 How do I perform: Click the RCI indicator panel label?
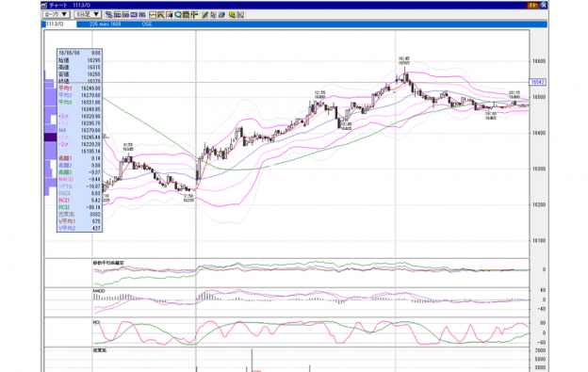click(x=96, y=322)
